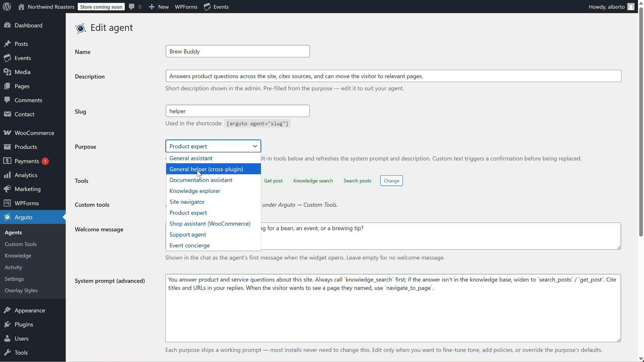The height and width of the screenshot is (362, 644).
Task: Click the Comments bubble icon in sidebar
Action: [x=7, y=100]
